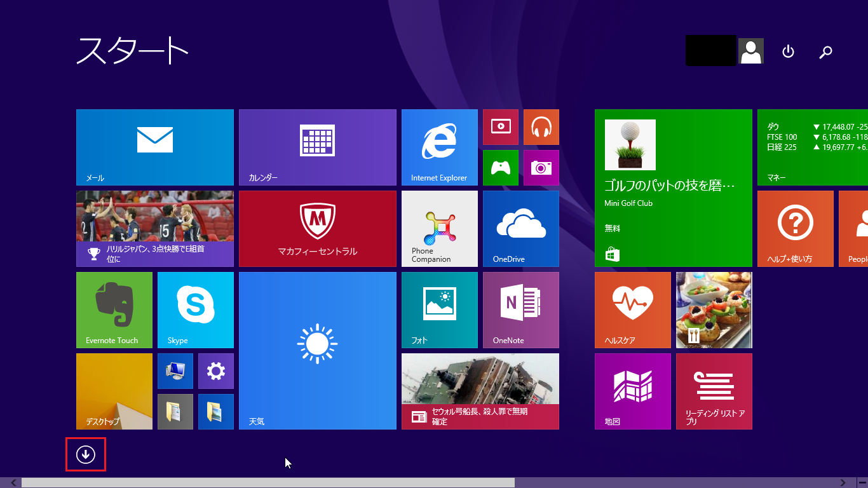Open the news tile セウォル号船長

pos(480,391)
